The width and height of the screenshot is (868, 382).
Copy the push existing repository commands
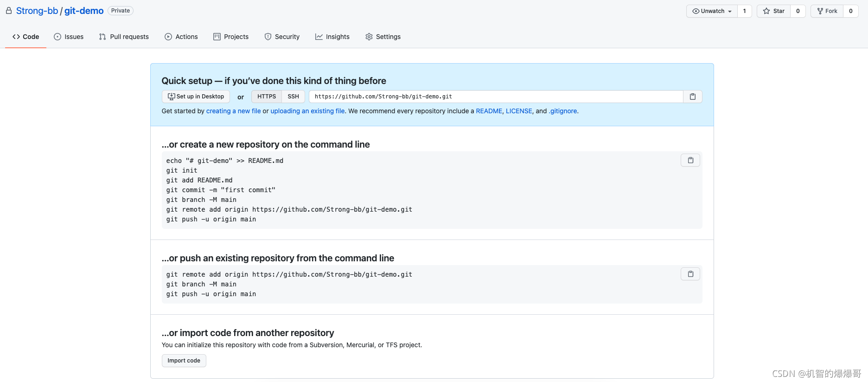coord(690,274)
